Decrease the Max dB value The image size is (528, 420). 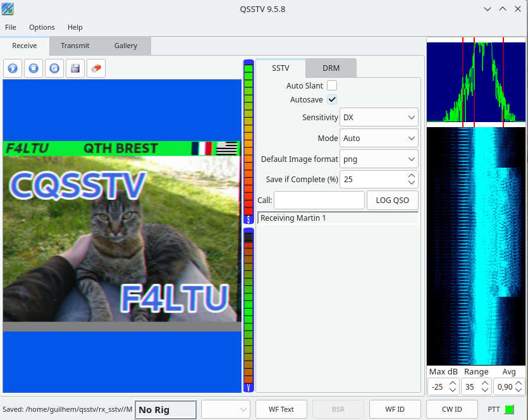(453, 390)
